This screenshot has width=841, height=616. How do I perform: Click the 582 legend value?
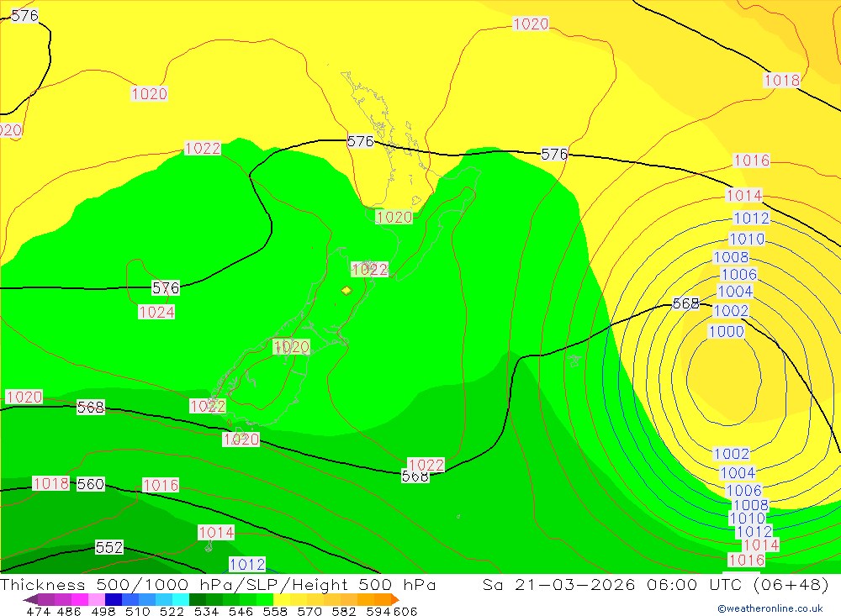point(343,611)
